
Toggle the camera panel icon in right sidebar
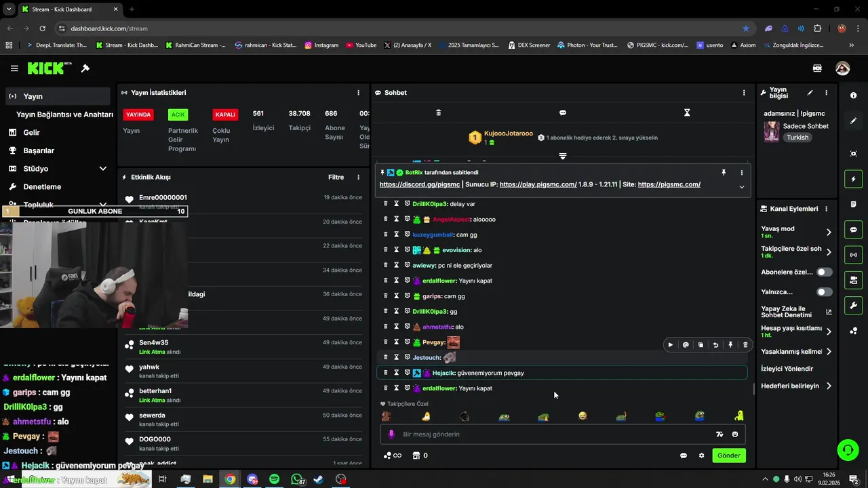853,280
